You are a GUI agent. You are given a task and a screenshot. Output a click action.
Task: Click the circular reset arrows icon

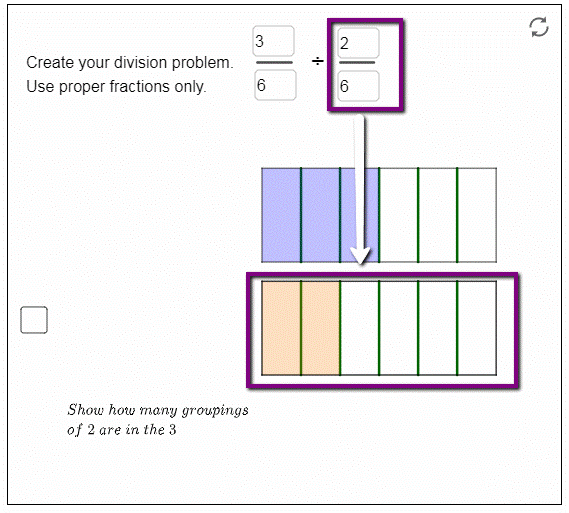pyautogui.click(x=539, y=27)
